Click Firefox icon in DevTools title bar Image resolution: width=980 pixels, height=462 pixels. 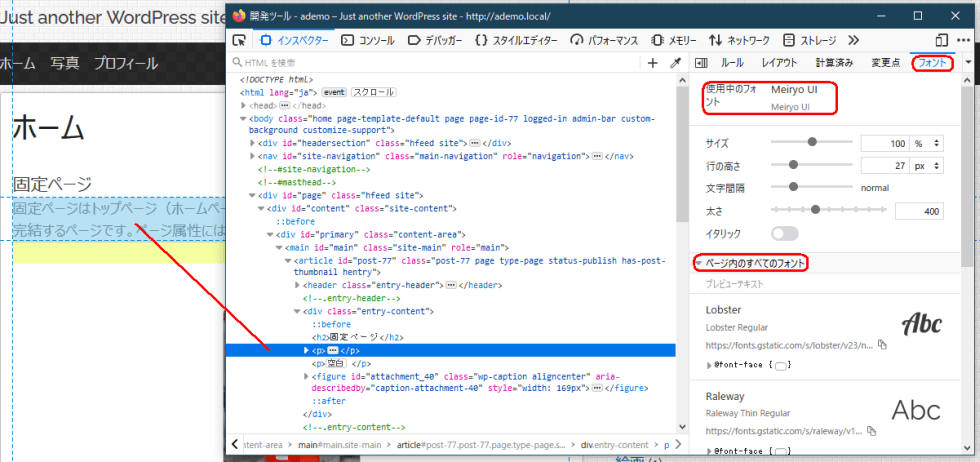coord(239,16)
